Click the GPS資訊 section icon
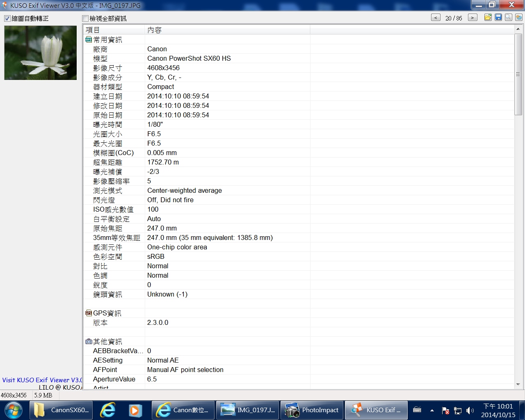The image size is (525, 420). (x=89, y=313)
